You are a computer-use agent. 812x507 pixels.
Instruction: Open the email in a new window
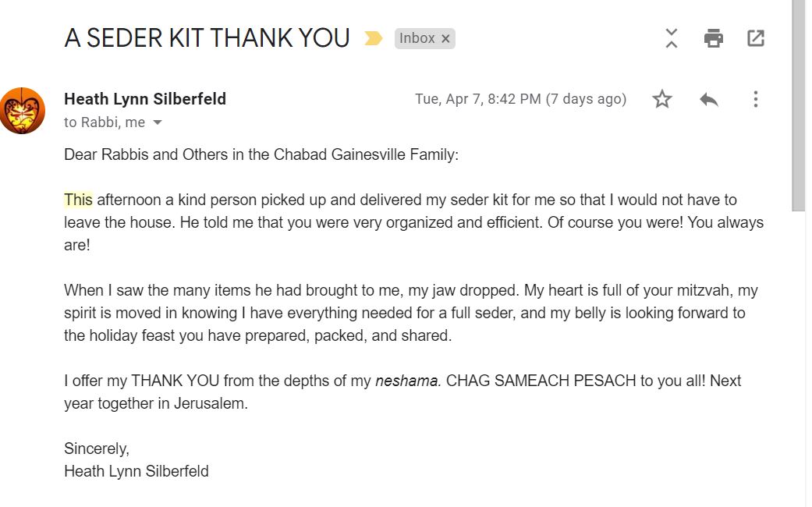pos(755,38)
